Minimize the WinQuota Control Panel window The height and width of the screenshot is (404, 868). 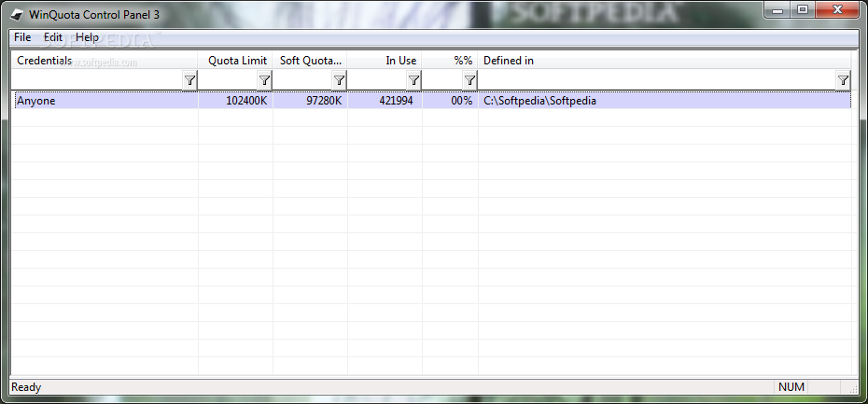778,8
